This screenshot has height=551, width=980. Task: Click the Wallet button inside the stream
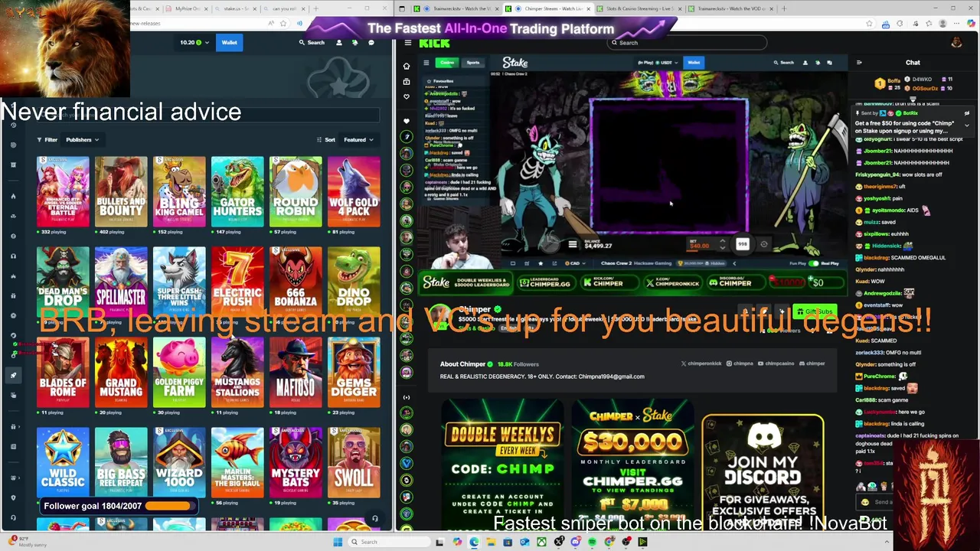694,63
